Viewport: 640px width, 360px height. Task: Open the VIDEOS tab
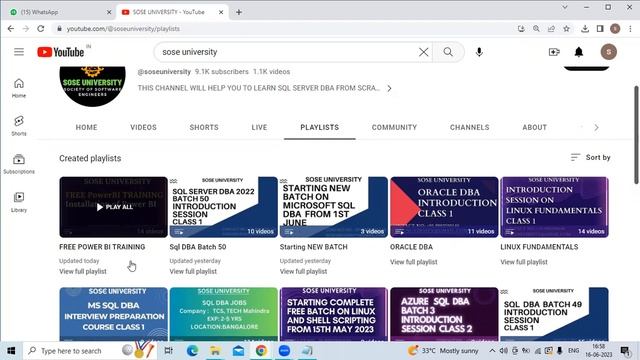click(x=143, y=127)
